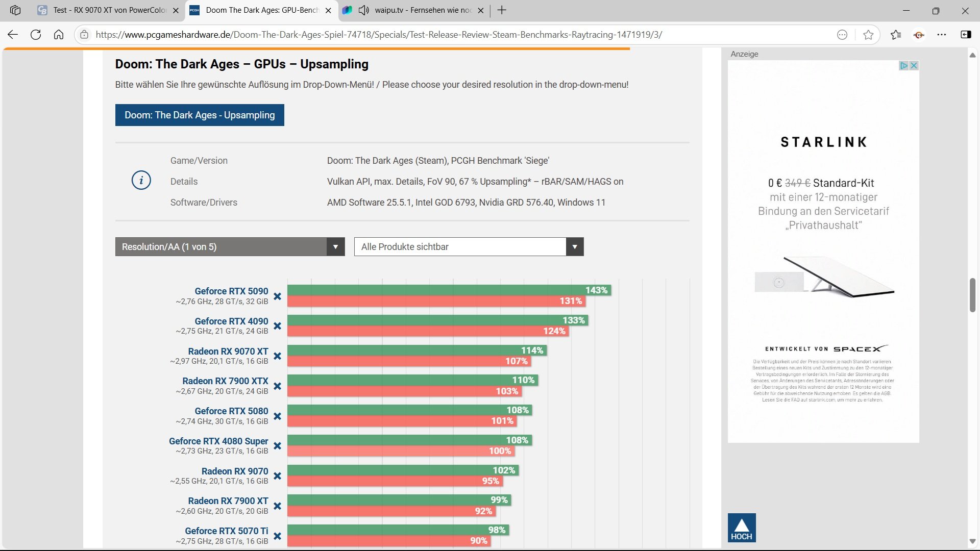Viewport: 980px width, 551px height.
Task: Open the favorites list icon
Action: coord(895,35)
